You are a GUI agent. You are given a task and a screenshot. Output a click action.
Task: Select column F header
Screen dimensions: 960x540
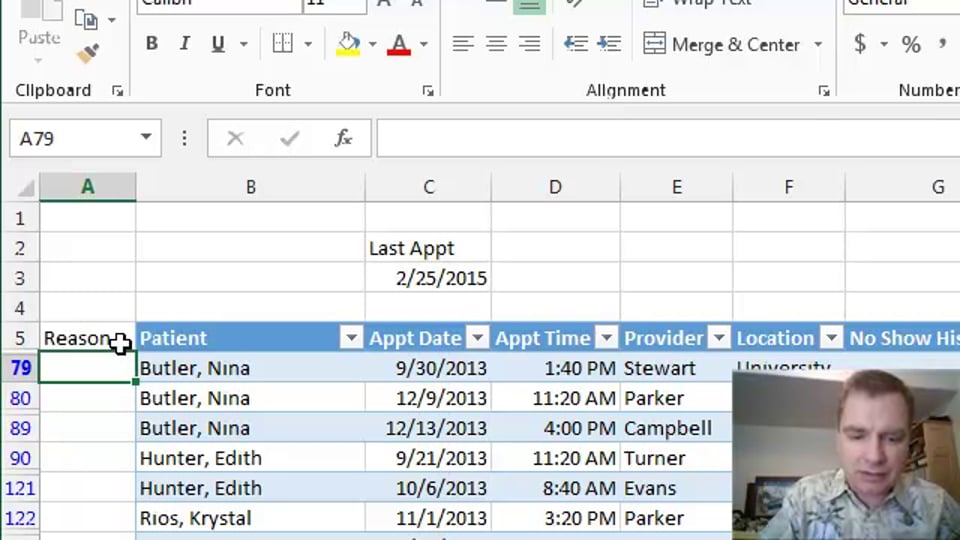point(789,187)
